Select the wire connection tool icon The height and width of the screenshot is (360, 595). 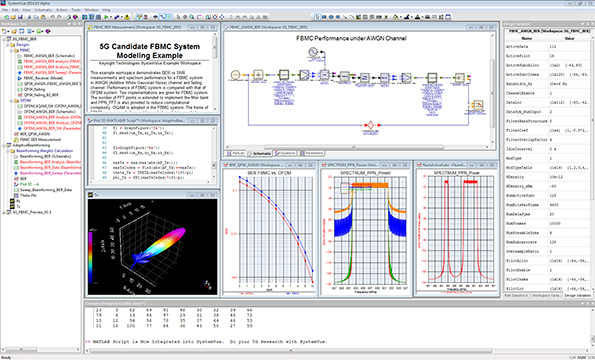pos(162,17)
